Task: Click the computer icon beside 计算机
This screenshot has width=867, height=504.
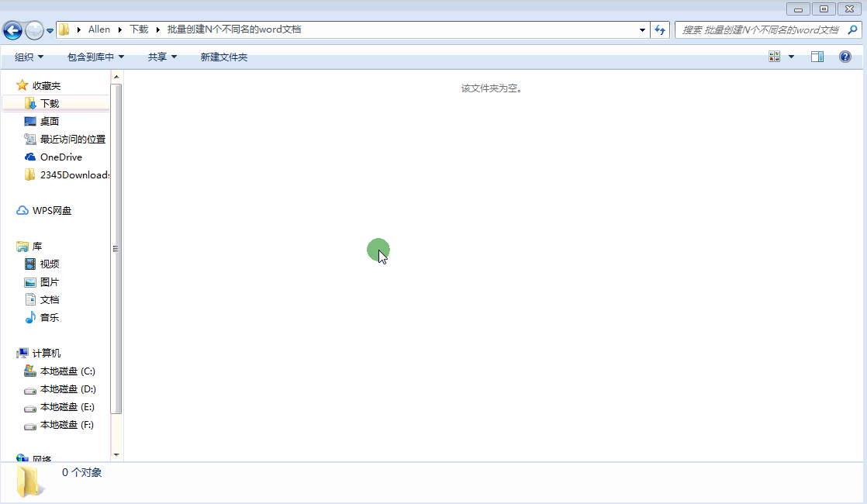Action: pos(22,353)
